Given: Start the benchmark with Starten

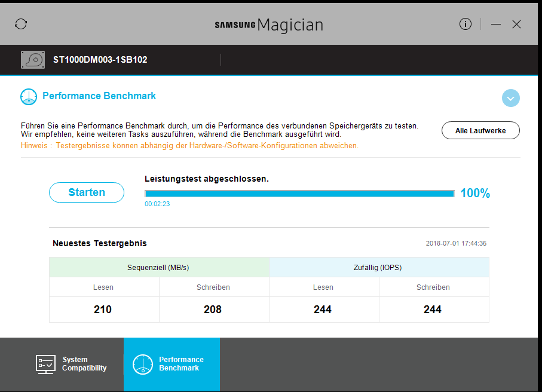Looking at the screenshot, I should [x=87, y=192].
